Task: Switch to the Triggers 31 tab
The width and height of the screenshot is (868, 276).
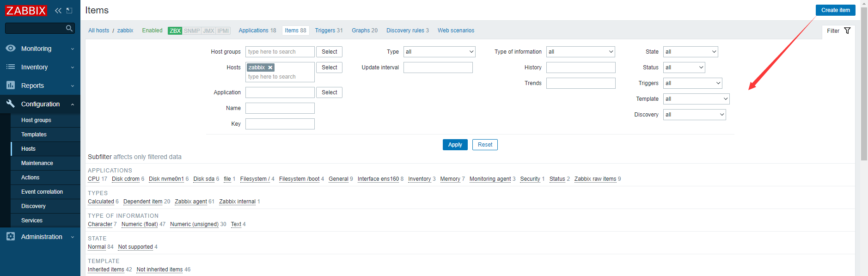Action: (x=329, y=31)
